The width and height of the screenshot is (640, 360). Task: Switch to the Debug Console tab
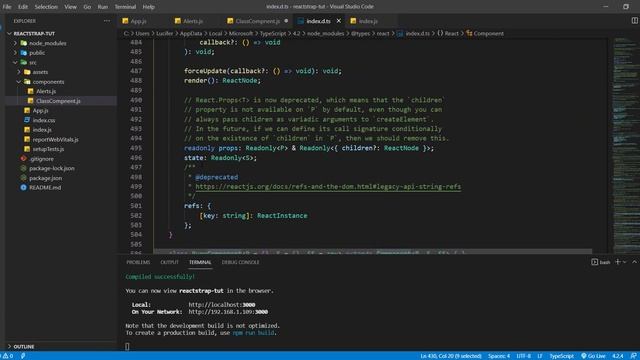(240, 262)
